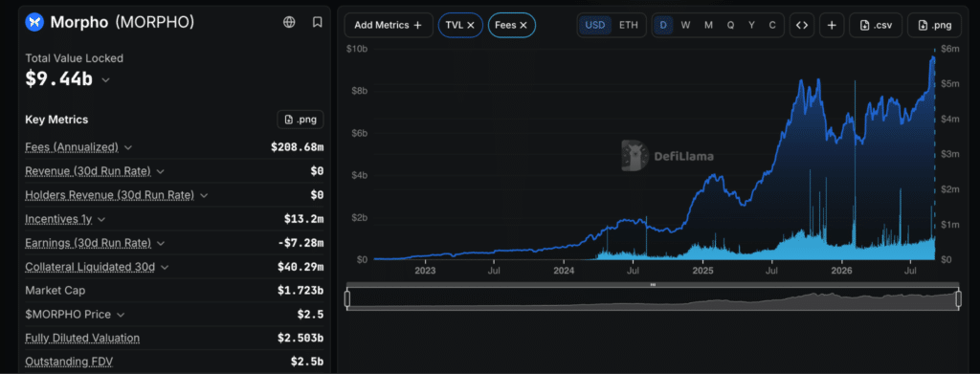
Task: Click the 2025 label on chart axis
Action: 703,271
